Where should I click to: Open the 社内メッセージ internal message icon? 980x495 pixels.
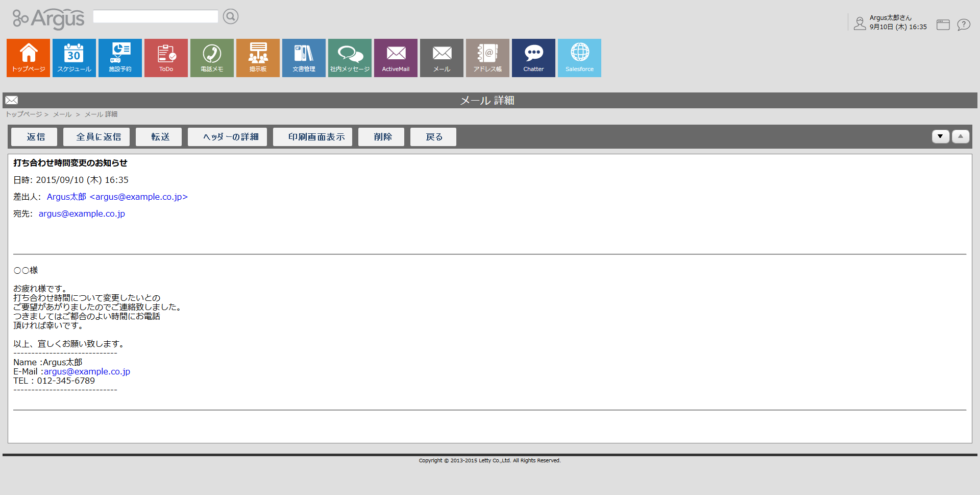pos(350,58)
